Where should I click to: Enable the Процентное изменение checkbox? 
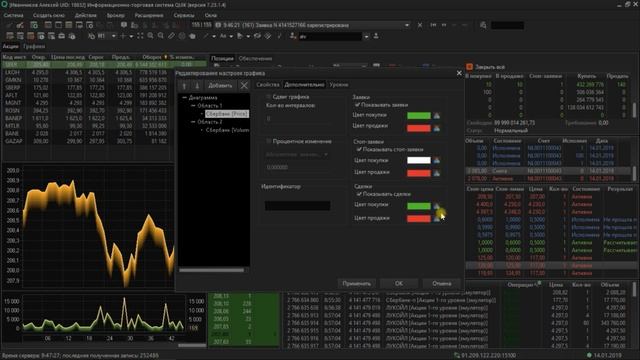[268, 141]
